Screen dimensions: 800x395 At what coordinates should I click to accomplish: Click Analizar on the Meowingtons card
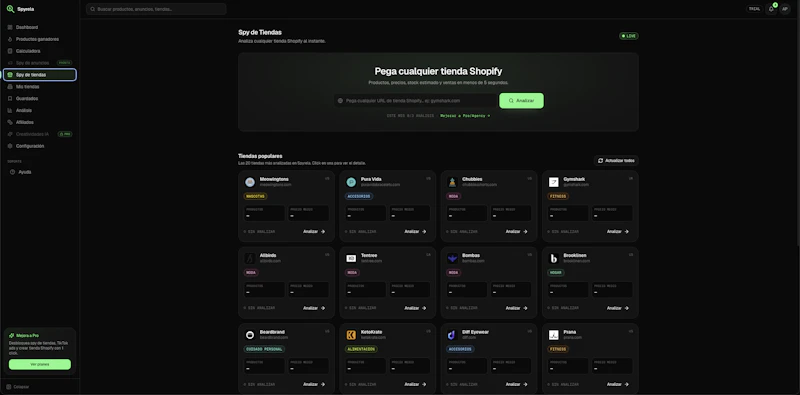[x=314, y=232]
